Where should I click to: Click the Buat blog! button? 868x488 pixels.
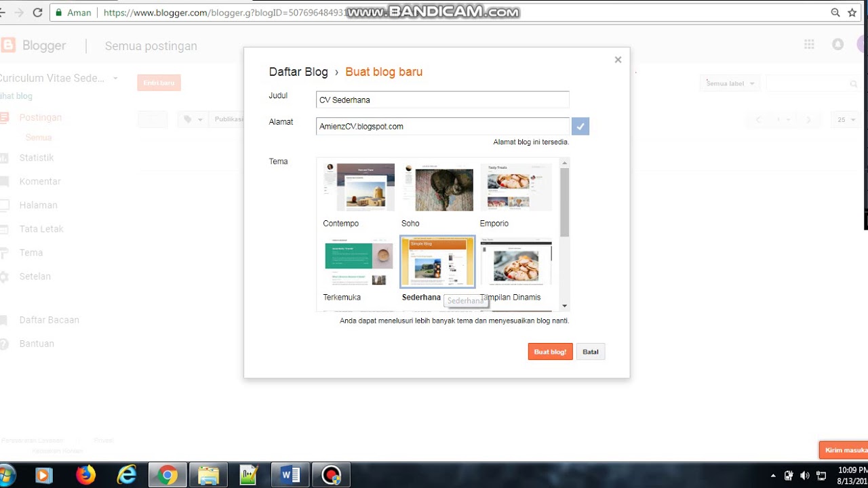(550, 352)
